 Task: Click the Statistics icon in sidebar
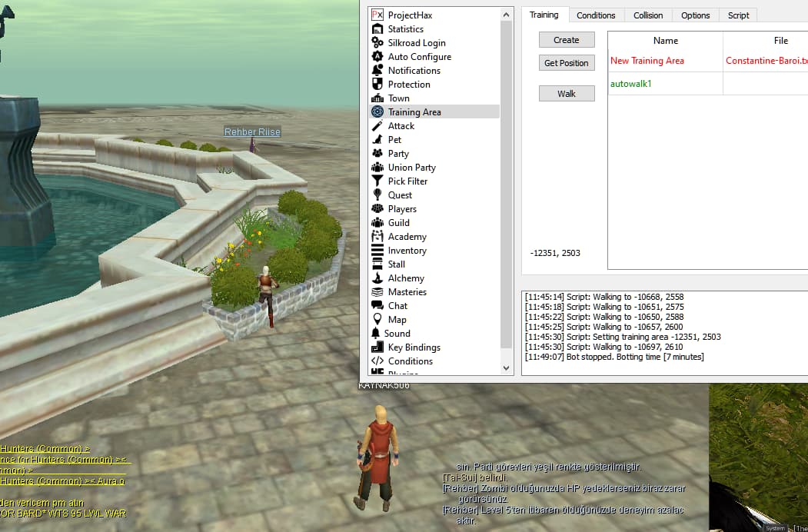pos(377,29)
